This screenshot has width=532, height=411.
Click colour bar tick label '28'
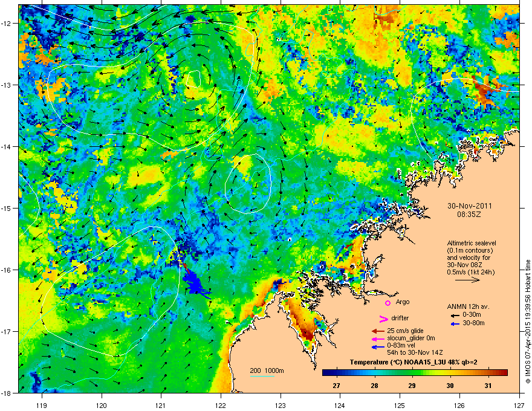coord(374,386)
